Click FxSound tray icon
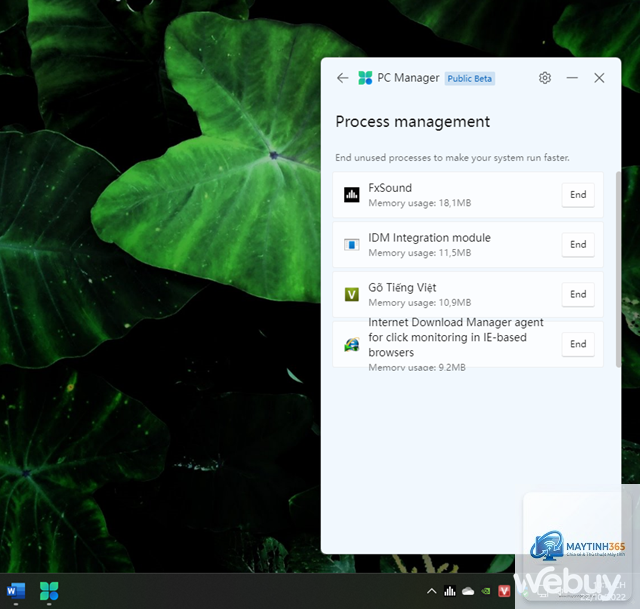Viewport: 640px width, 609px height. 450,591
